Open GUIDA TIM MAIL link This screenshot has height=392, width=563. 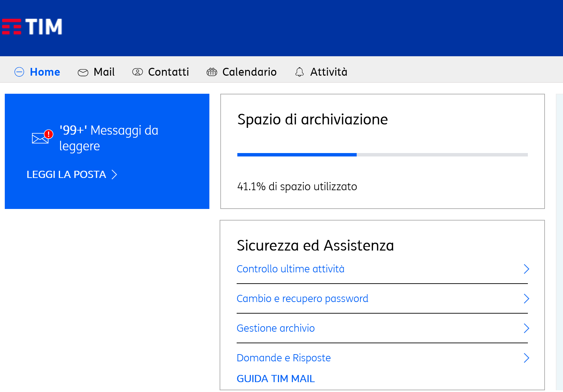click(276, 379)
